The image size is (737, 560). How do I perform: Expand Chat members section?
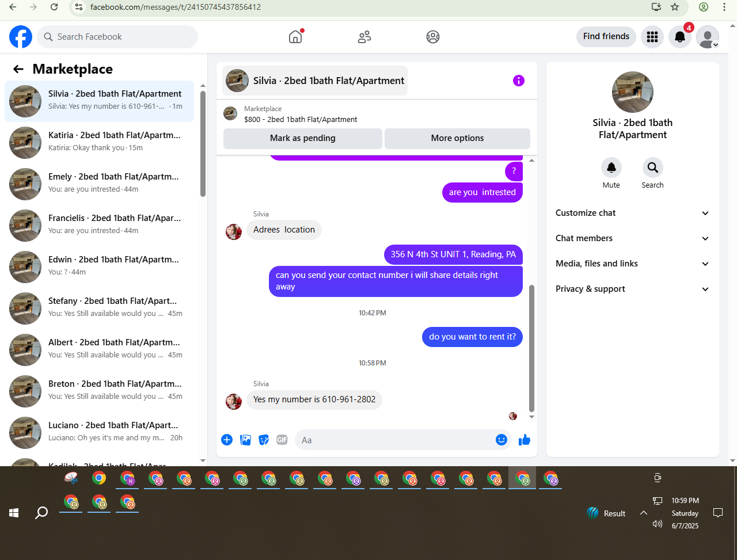(632, 238)
